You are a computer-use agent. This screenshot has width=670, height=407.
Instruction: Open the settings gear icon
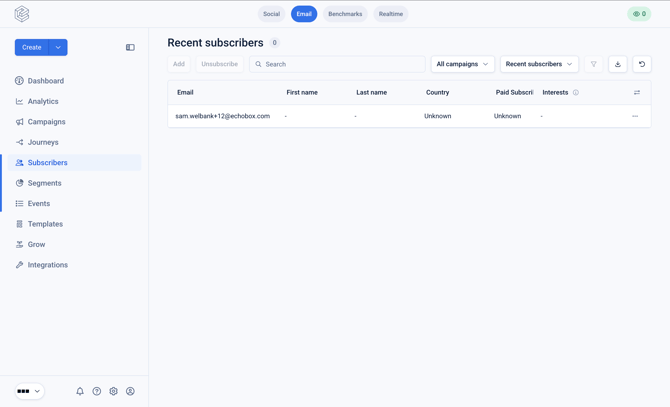[x=113, y=391]
